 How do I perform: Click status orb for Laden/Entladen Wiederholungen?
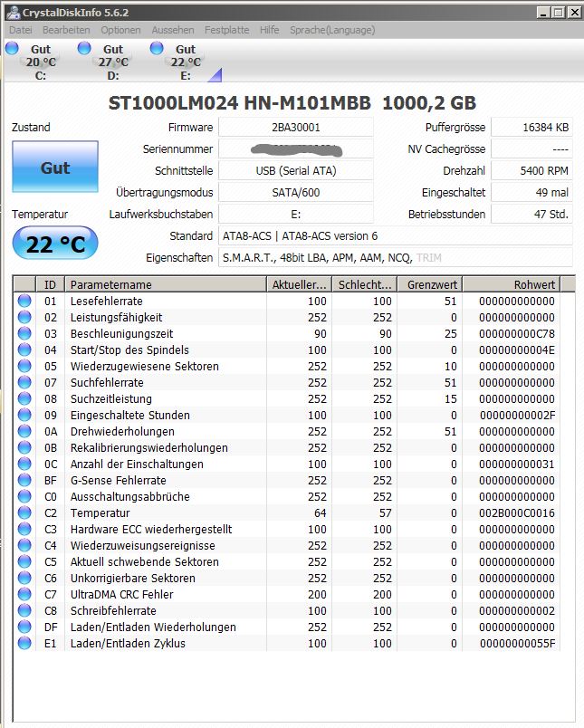(24, 627)
